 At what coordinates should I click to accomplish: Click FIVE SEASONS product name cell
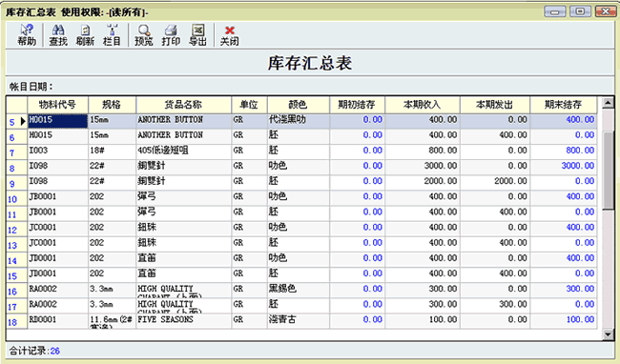pos(183,321)
